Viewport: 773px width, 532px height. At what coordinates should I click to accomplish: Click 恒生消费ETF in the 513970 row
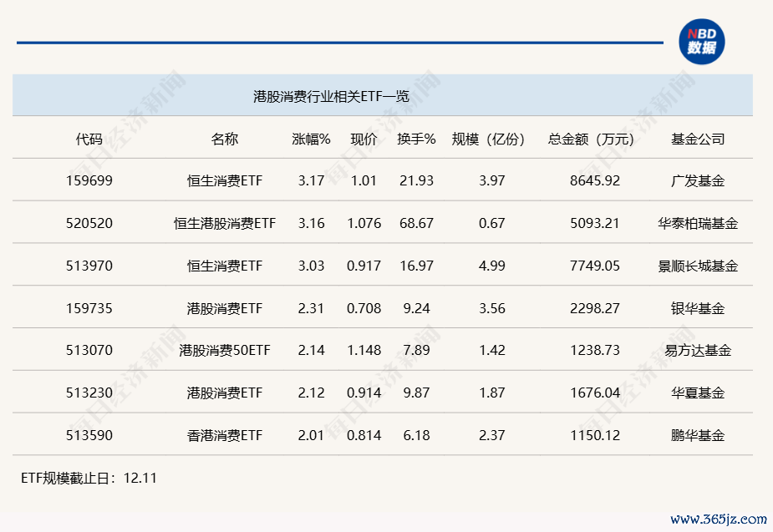point(225,266)
